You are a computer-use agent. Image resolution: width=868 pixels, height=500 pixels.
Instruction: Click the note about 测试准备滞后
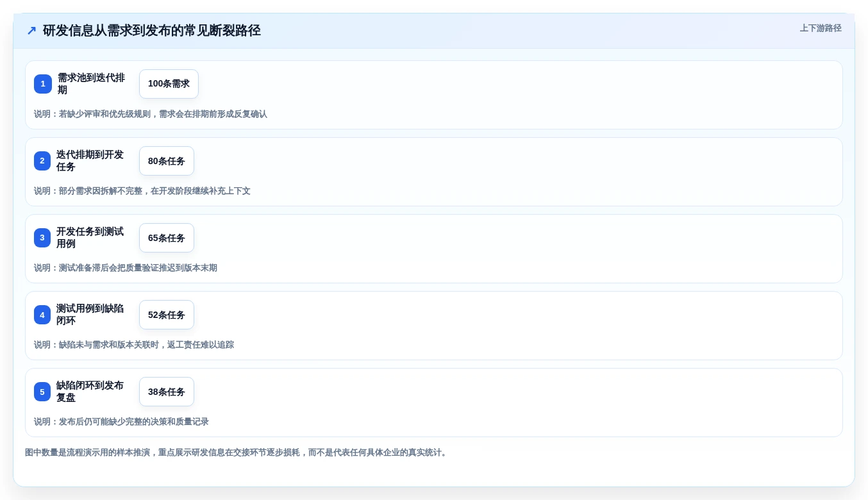pyautogui.click(x=126, y=268)
